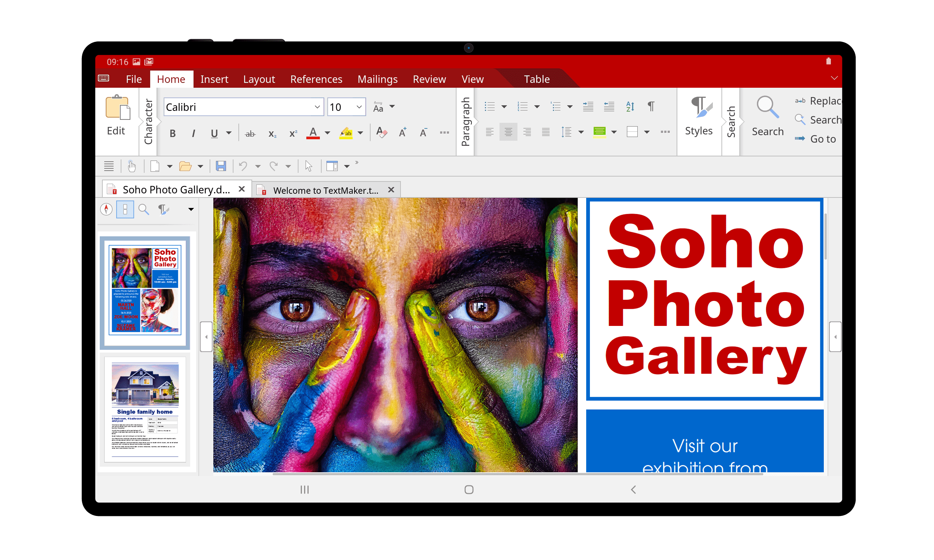Click the Save document icon
The width and height of the screenshot is (934, 560).
tap(221, 166)
